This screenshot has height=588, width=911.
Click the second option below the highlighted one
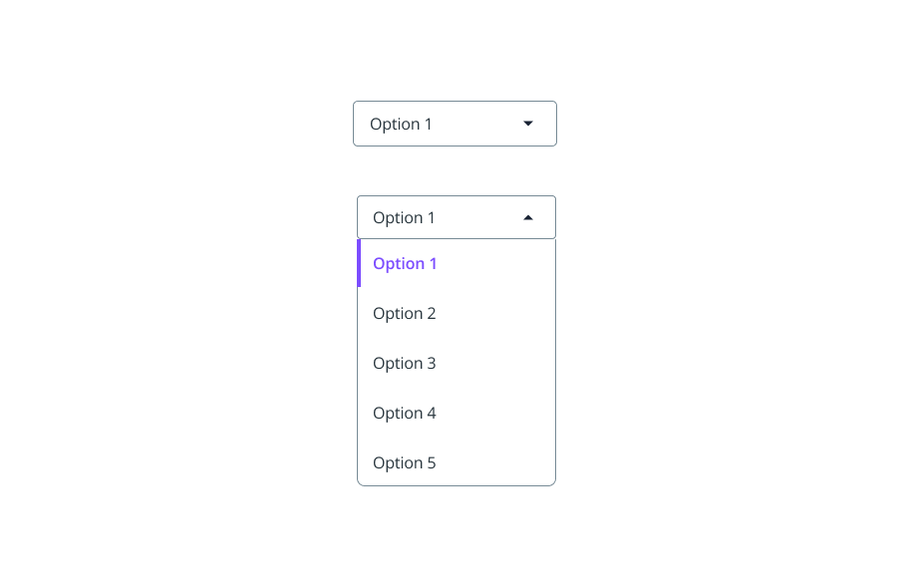point(405,363)
